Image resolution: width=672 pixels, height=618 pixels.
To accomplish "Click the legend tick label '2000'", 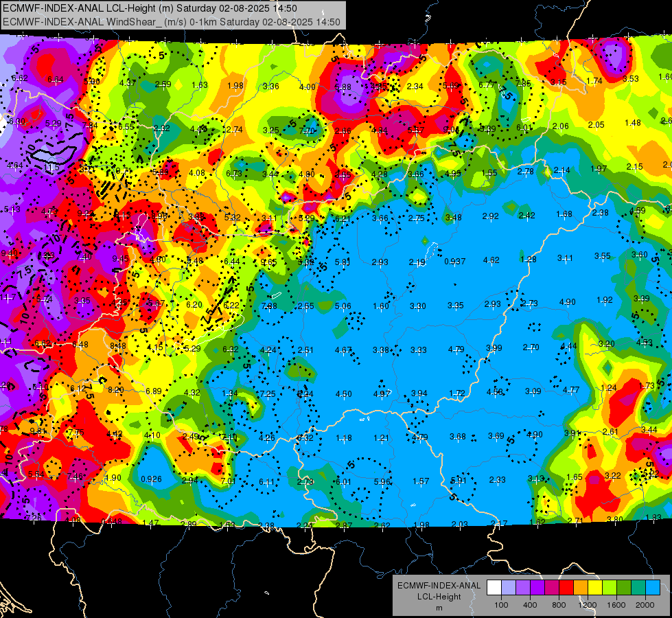I will click(x=645, y=605).
